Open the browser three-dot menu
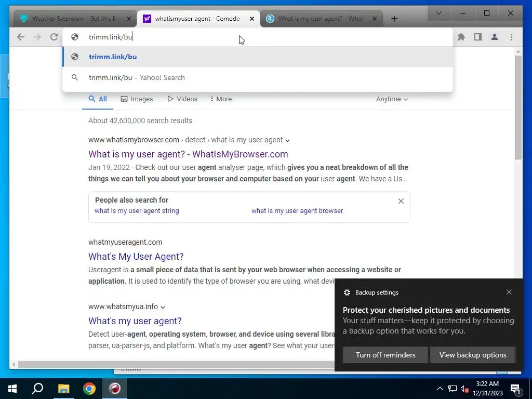This screenshot has width=532, height=399. click(511, 37)
